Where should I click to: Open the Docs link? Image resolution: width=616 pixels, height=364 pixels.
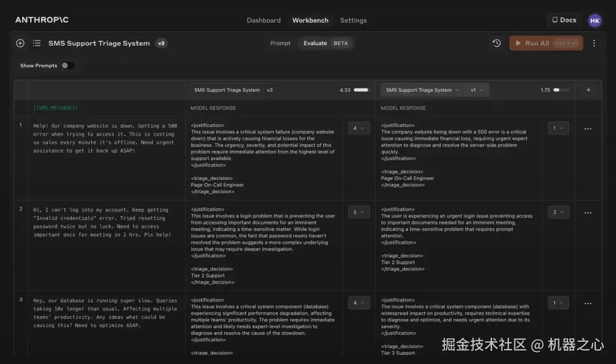pyautogui.click(x=564, y=20)
